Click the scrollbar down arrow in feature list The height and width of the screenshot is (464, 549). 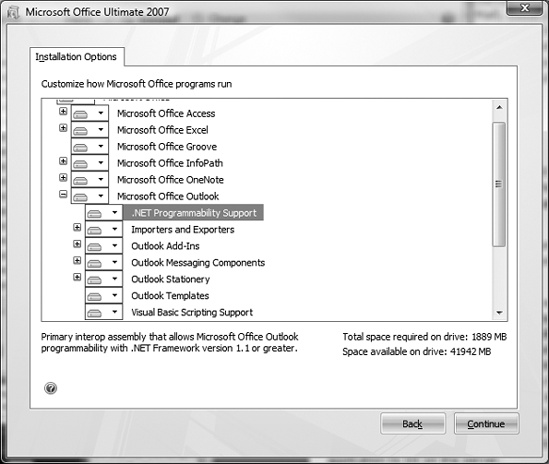[500, 312]
